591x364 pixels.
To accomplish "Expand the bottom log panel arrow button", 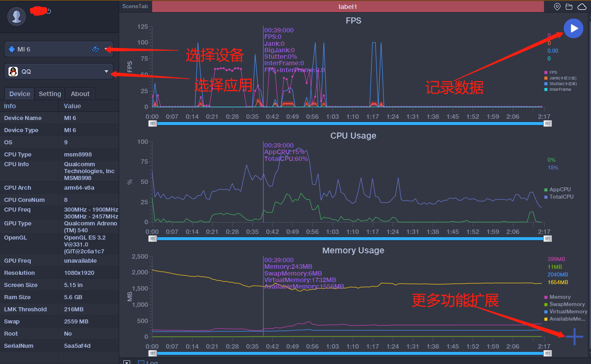I will point(126,362).
